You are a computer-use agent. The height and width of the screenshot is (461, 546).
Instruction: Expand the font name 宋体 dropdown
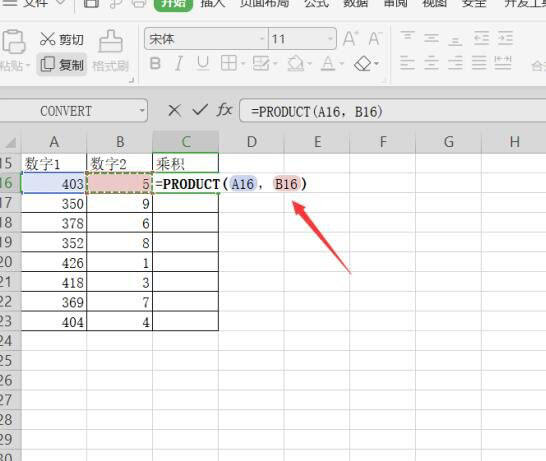(262, 39)
